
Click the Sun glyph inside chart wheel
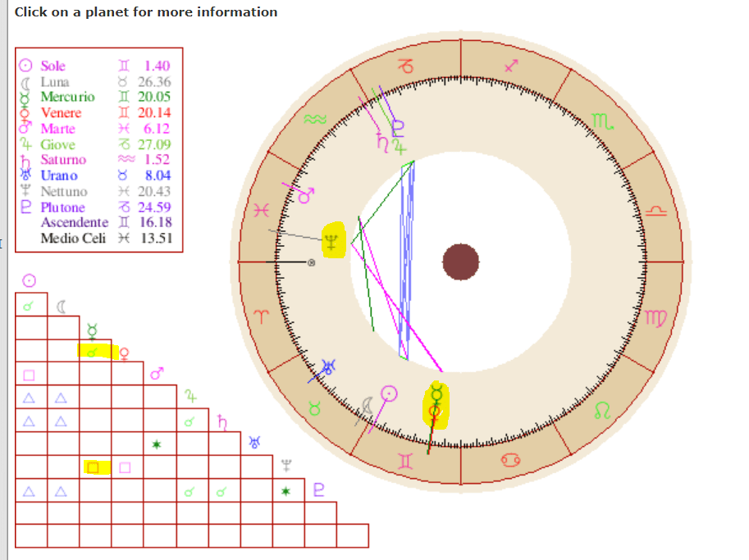(390, 394)
